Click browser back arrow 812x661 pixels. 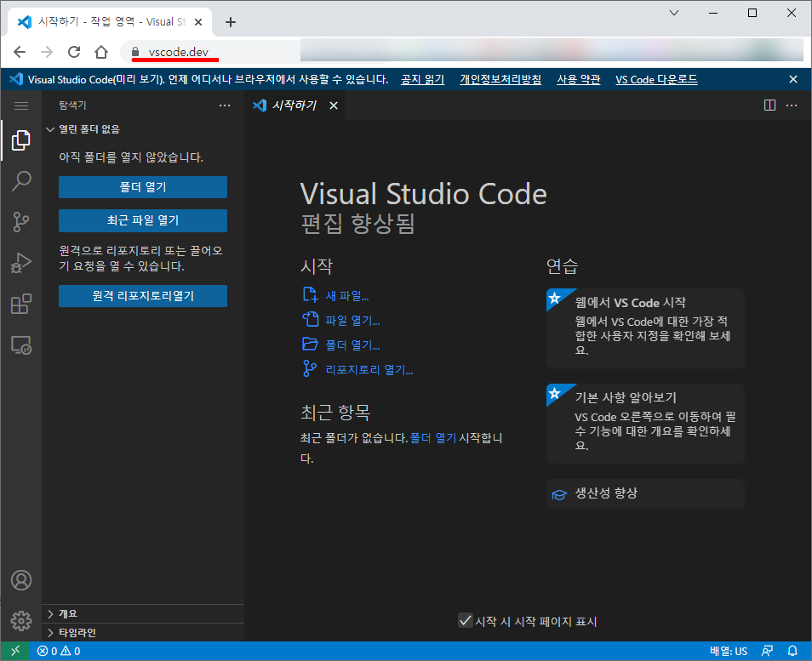[x=20, y=52]
